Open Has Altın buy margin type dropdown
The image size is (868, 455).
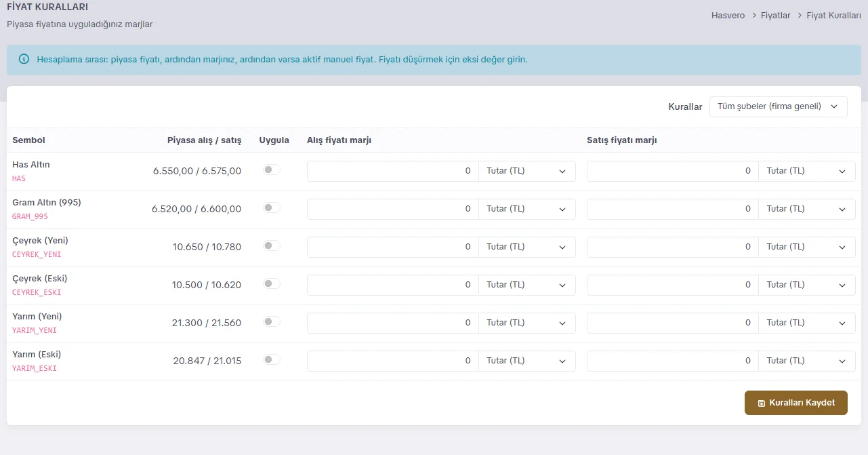coord(527,171)
